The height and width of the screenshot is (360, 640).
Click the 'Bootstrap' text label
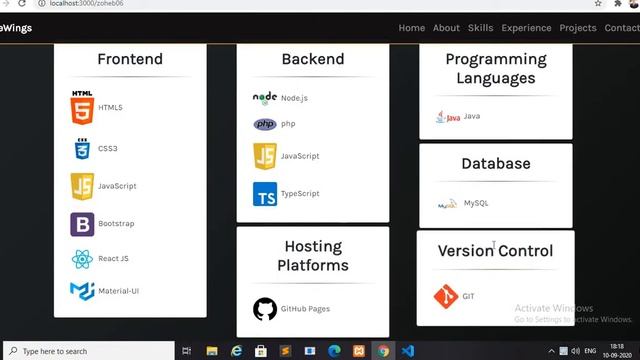click(x=116, y=224)
